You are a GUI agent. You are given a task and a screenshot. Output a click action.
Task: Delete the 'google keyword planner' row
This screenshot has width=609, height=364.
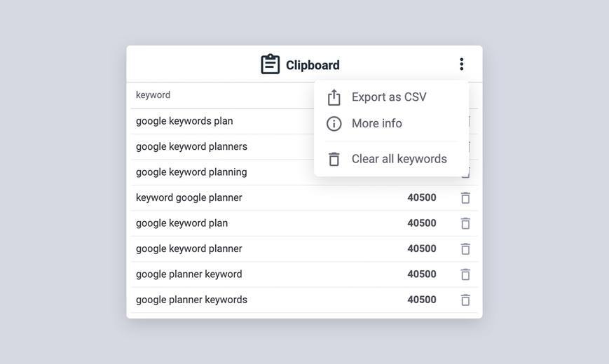coord(465,248)
